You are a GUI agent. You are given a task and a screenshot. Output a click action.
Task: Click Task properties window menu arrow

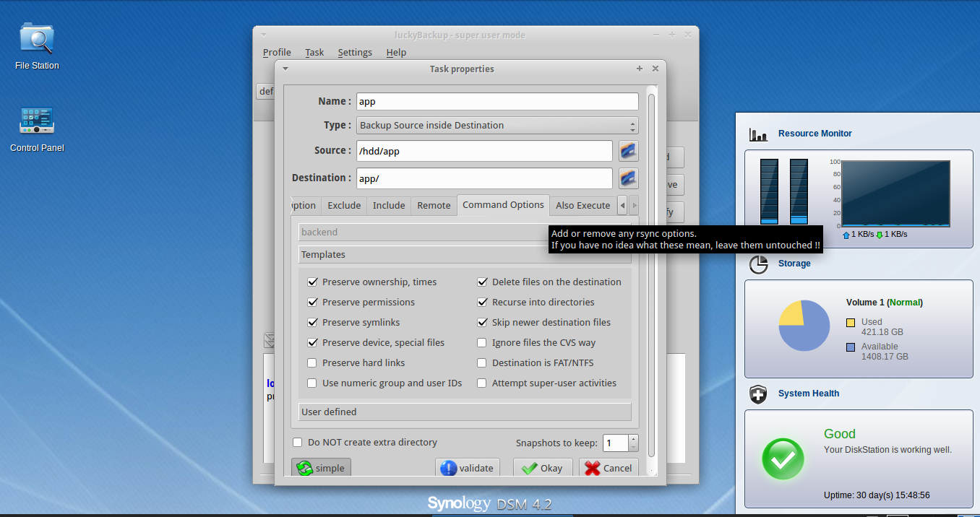click(285, 69)
